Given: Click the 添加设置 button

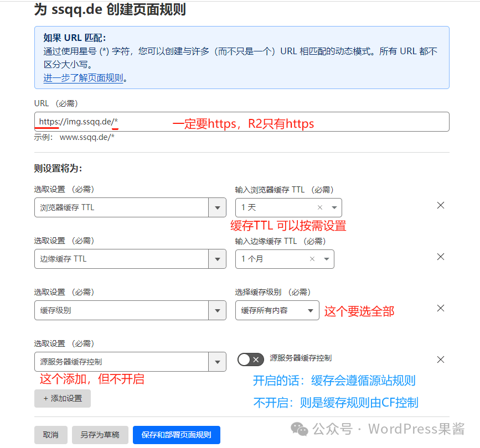Looking at the screenshot, I should [x=63, y=398].
